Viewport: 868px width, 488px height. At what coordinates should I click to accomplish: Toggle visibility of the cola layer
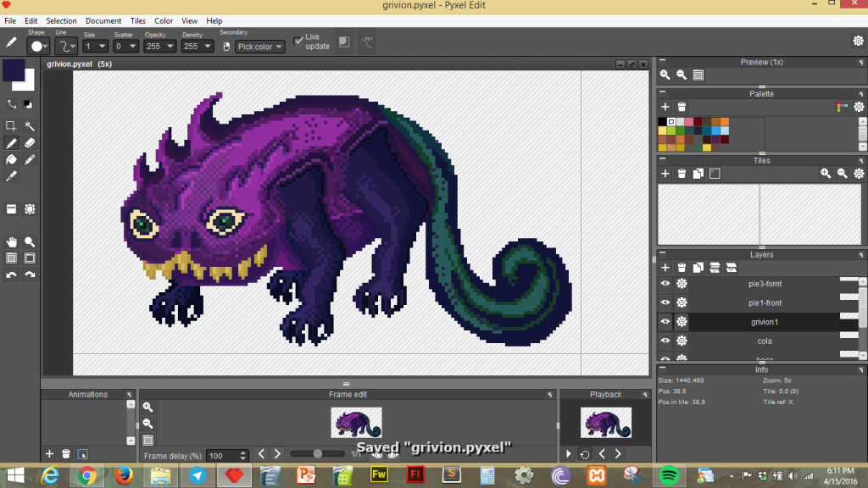pos(665,341)
